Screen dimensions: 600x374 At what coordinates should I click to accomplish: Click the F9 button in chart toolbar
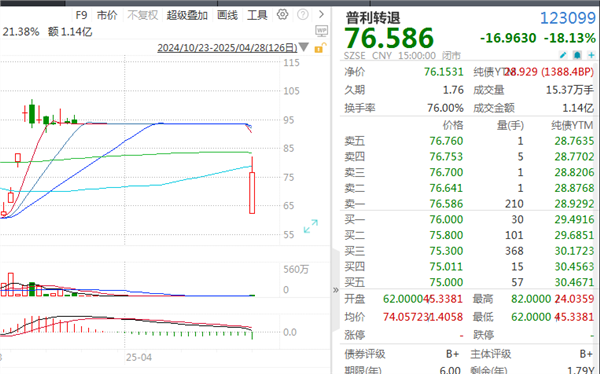(x=81, y=15)
